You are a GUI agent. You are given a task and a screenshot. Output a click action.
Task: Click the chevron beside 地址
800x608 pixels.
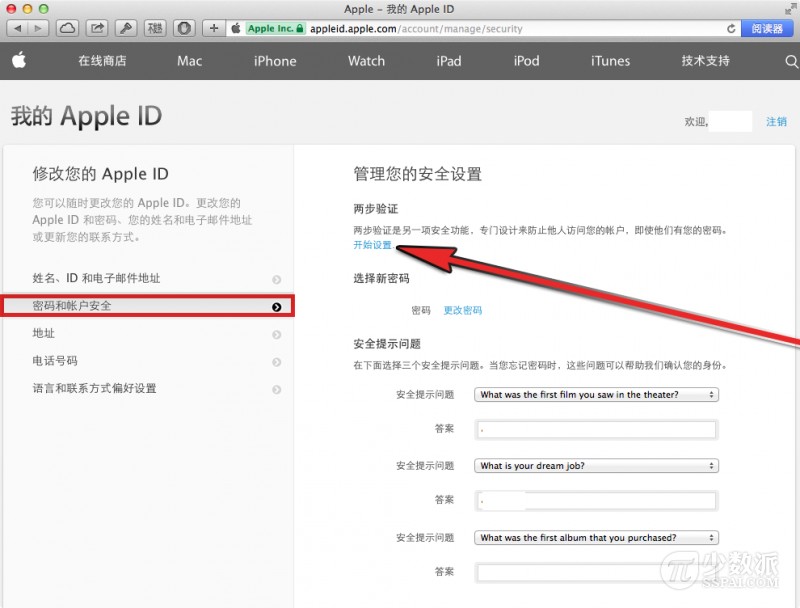[x=277, y=335]
